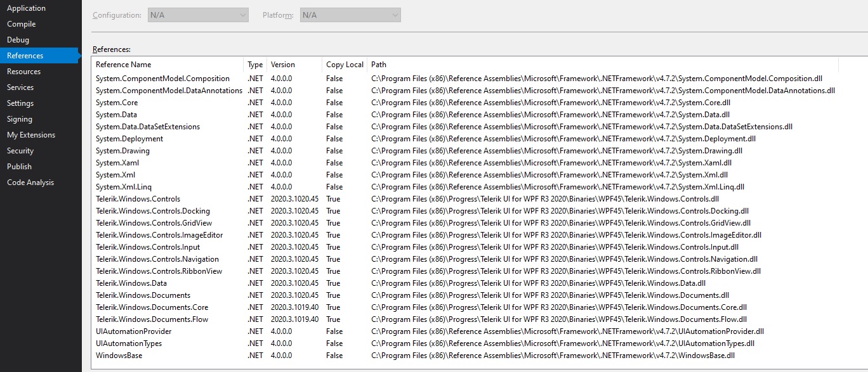This screenshot has height=372, width=868.
Task: Select the System.Core reference row
Action: coord(117,103)
